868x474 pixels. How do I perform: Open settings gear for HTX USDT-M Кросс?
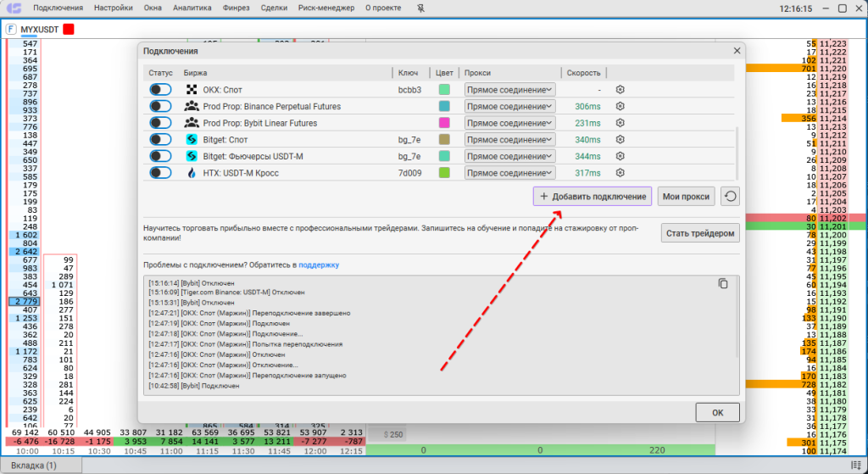pyautogui.click(x=620, y=173)
